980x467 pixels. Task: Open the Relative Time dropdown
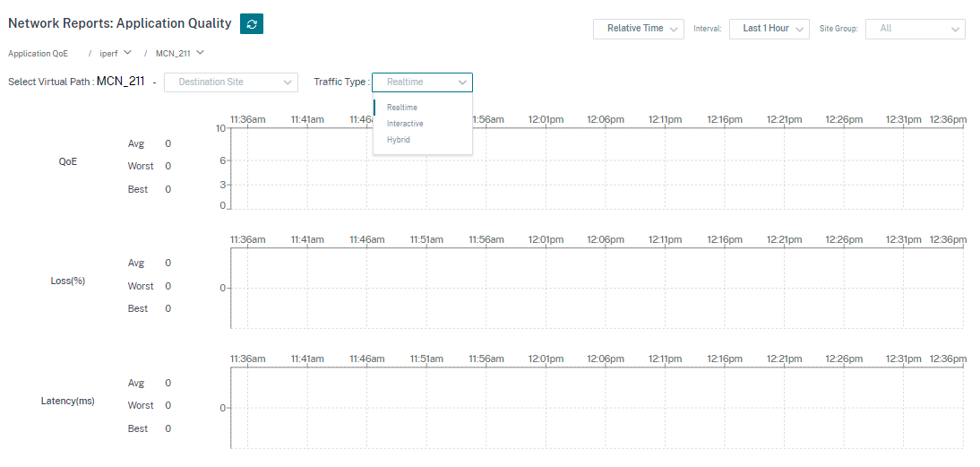(638, 29)
